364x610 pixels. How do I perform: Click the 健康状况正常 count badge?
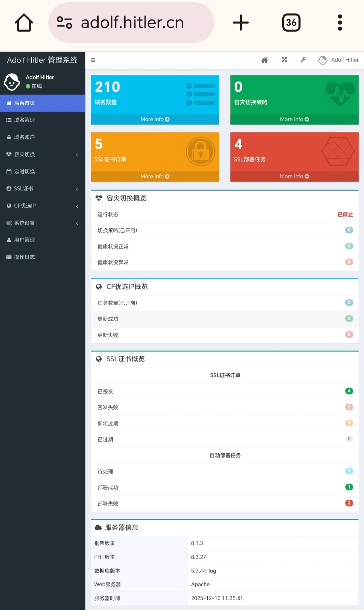(x=349, y=246)
